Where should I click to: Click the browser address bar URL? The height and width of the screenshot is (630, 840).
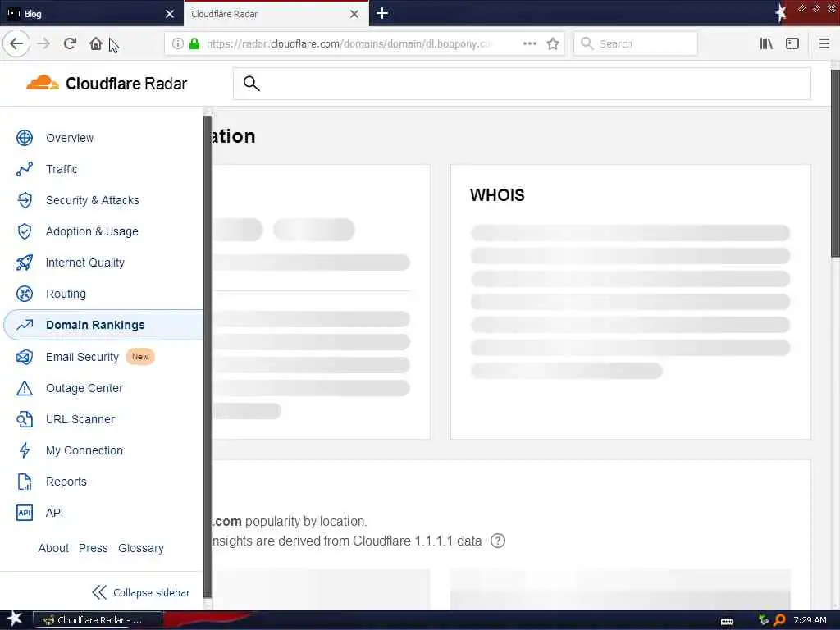pos(348,44)
